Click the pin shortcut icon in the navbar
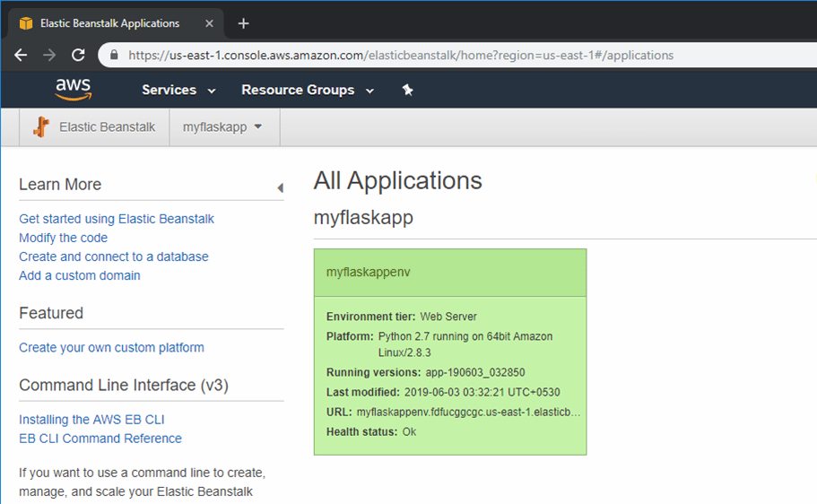817x504 pixels. (407, 90)
